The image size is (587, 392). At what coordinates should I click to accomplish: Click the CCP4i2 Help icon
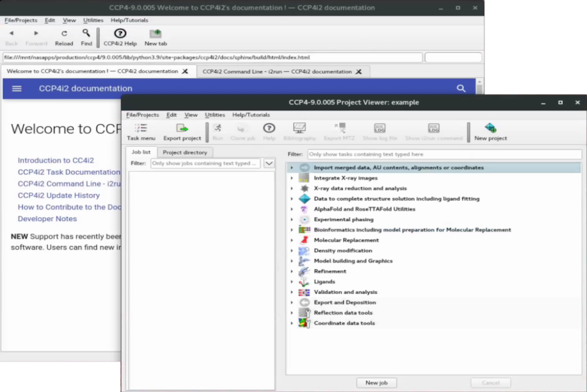click(120, 38)
